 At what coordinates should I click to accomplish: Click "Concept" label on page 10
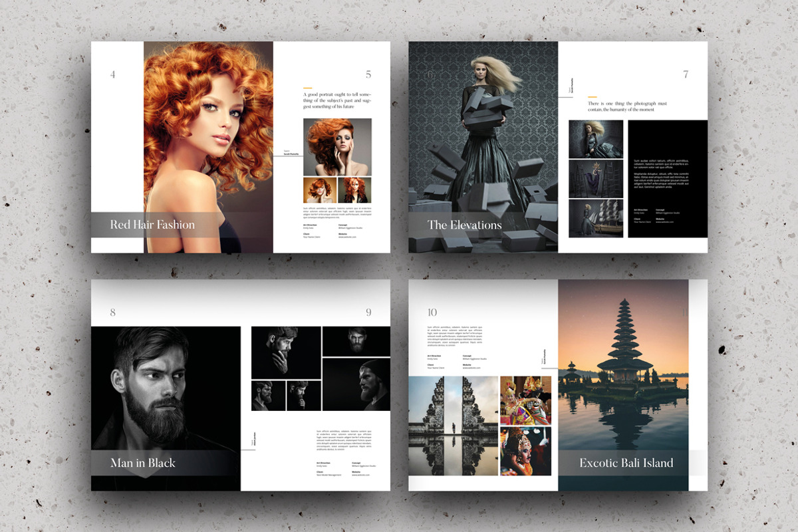click(x=467, y=356)
